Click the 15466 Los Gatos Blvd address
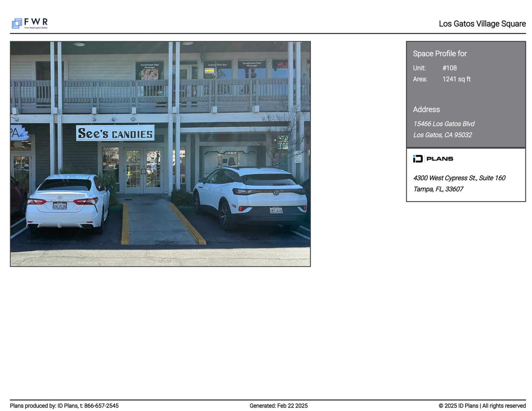 coord(444,124)
